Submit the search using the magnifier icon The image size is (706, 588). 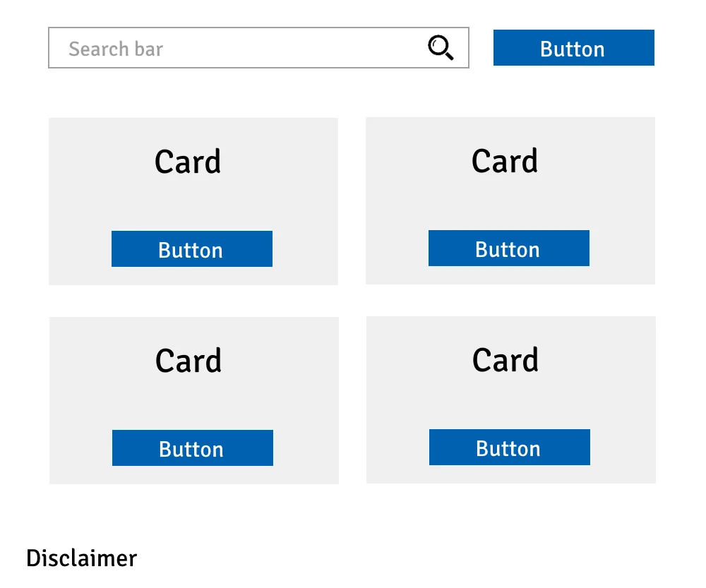tap(441, 48)
